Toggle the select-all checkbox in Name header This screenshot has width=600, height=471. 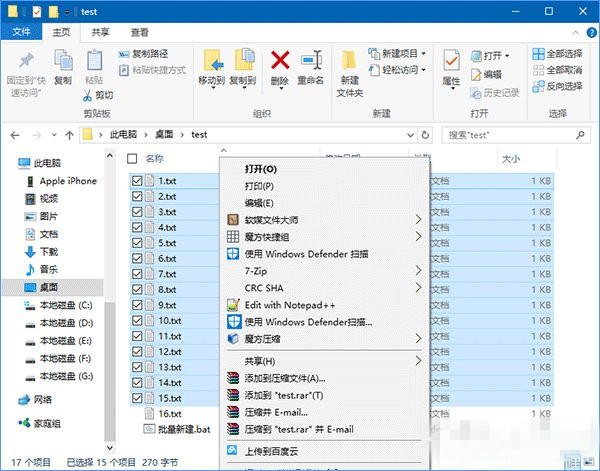[x=132, y=158]
